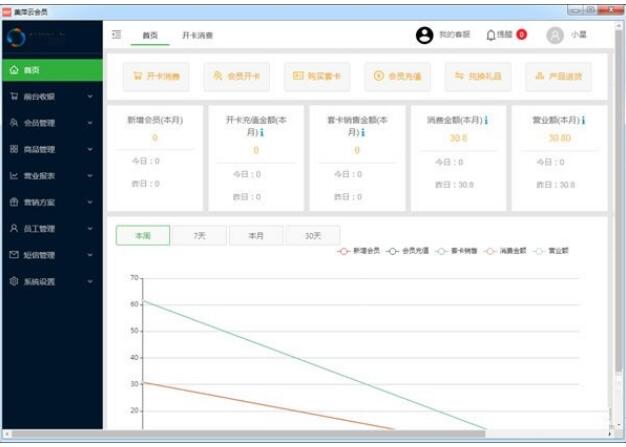Toggle the 营业额 legend series

coord(551,251)
